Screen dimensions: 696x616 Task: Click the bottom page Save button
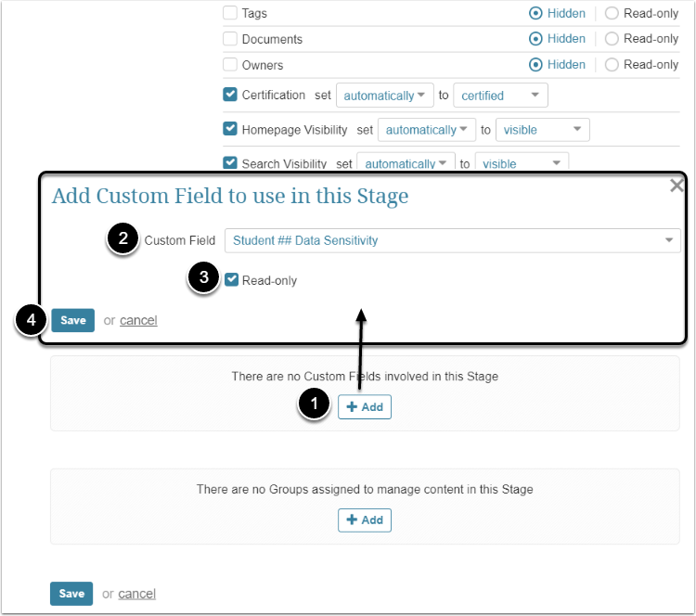(x=71, y=594)
